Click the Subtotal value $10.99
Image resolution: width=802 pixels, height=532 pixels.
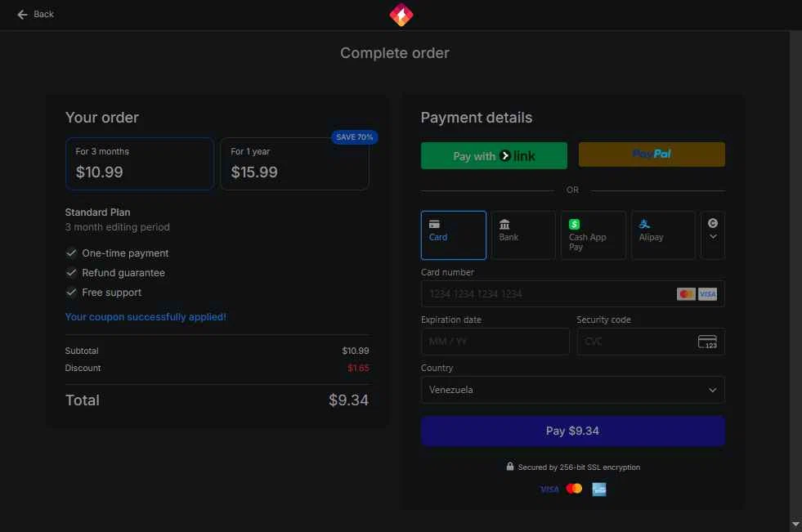[355, 351]
